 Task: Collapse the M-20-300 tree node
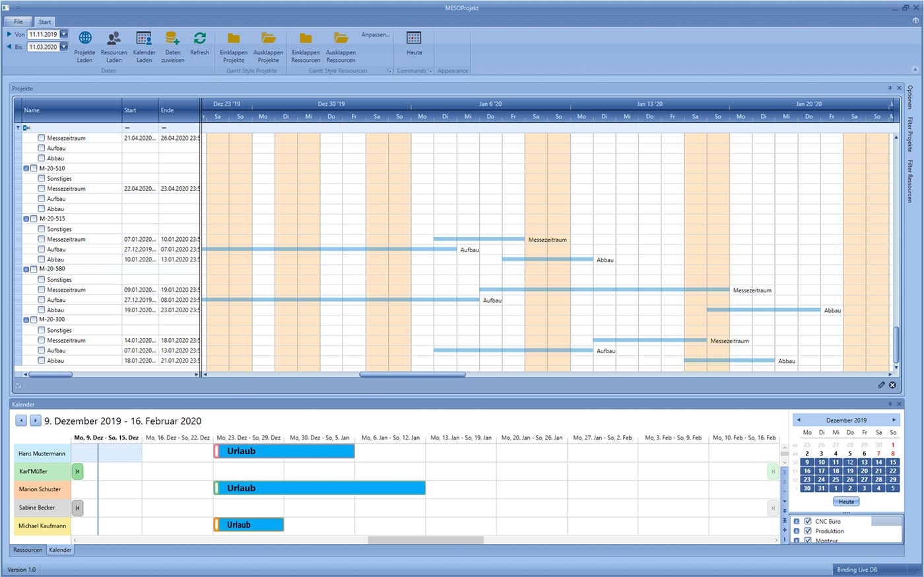coord(26,320)
